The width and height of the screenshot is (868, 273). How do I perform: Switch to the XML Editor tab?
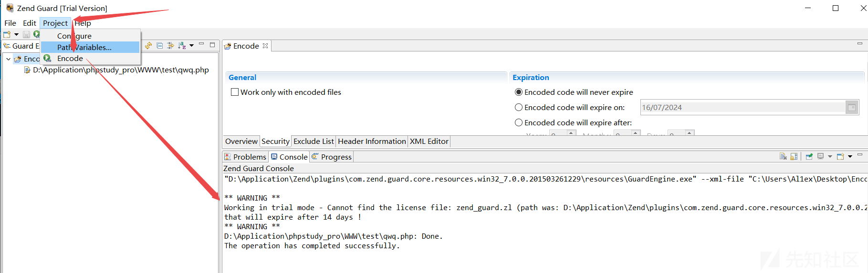[429, 142]
